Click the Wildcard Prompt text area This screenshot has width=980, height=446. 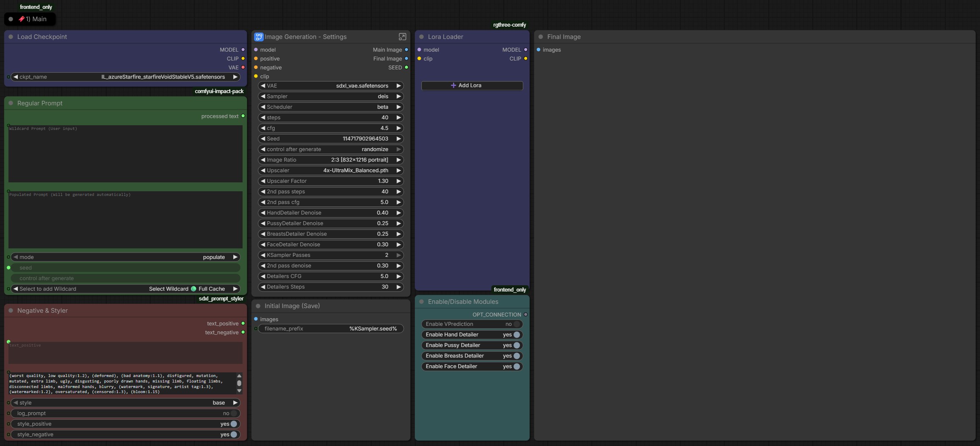[125, 154]
